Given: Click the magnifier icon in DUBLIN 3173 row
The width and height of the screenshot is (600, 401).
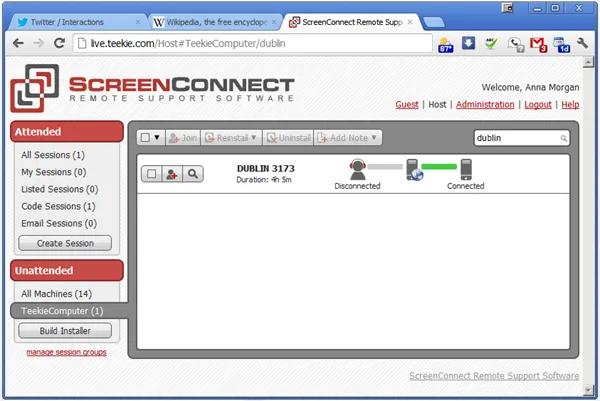Looking at the screenshot, I should [x=193, y=174].
